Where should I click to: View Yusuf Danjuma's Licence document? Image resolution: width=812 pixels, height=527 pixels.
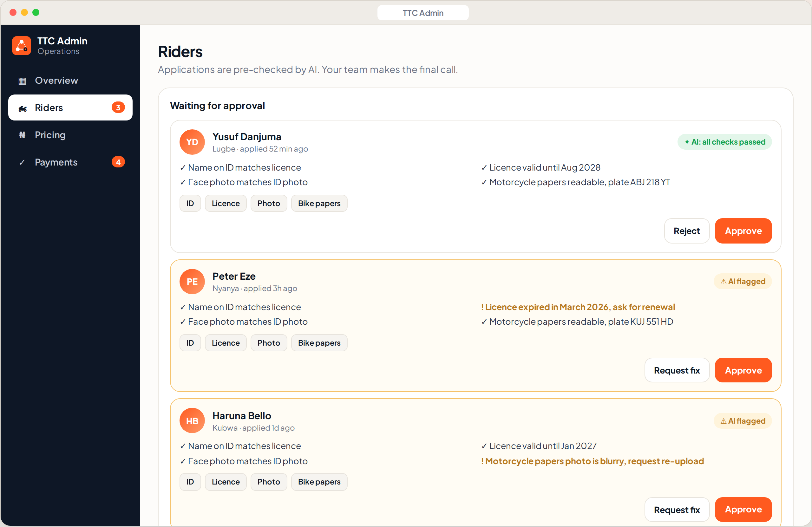[226, 203]
